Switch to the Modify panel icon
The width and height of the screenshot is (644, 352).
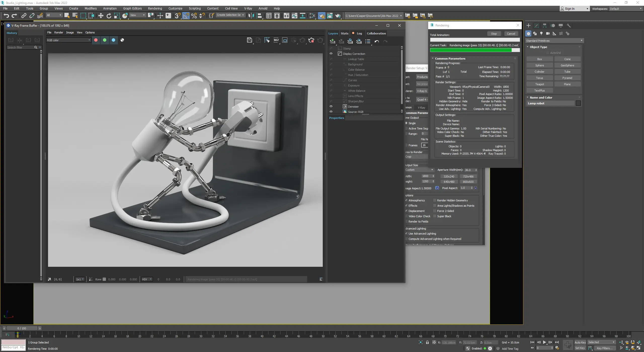coord(537,26)
